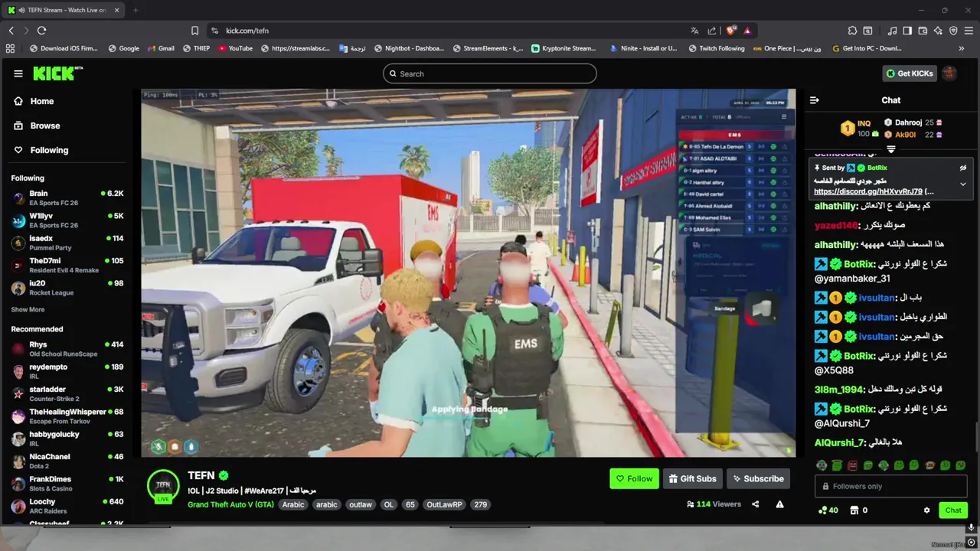This screenshot has width=980, height=551.
Task: Open the Get KICKs shop button
Action: 910,73
